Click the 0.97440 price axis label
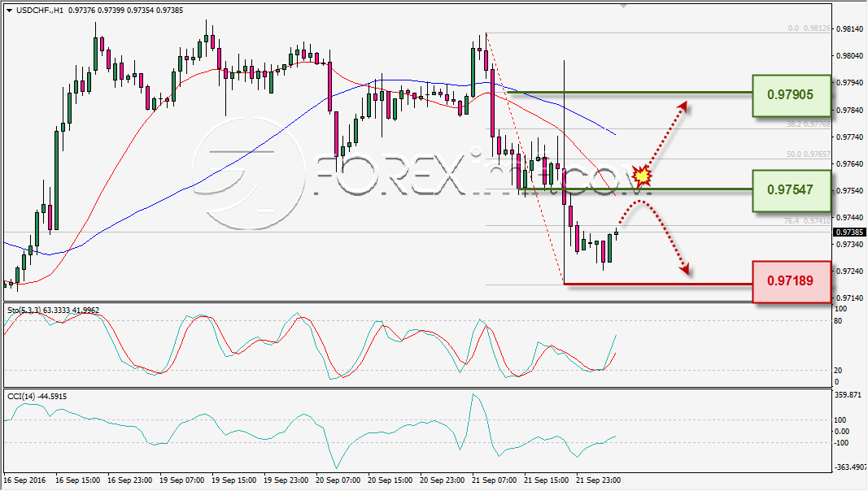This screenshot has height=491, width=868. pos(850,218)
